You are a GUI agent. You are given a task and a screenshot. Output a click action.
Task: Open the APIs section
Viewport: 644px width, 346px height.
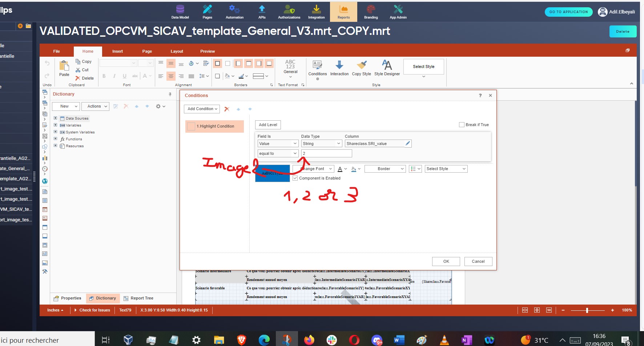(262, 12)
